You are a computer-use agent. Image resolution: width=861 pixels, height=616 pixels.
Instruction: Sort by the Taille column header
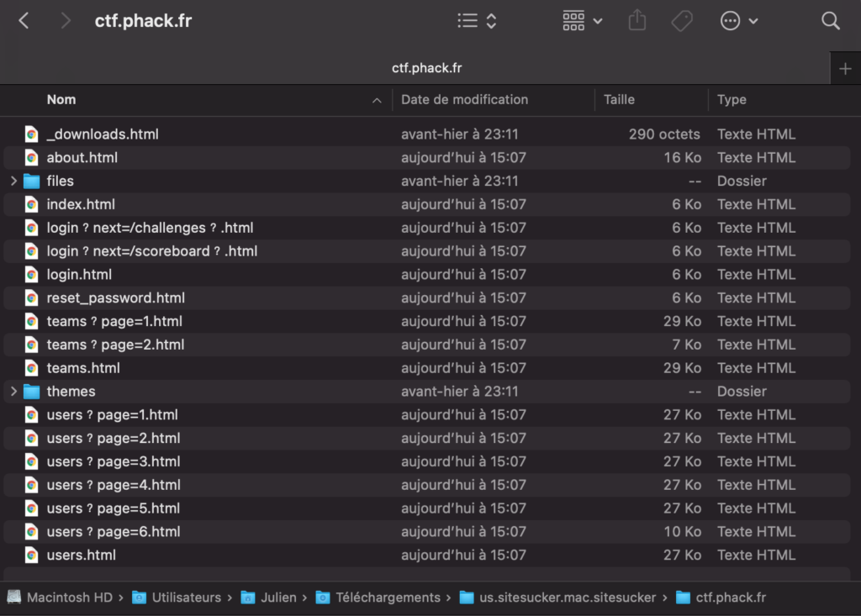(619, 100)
